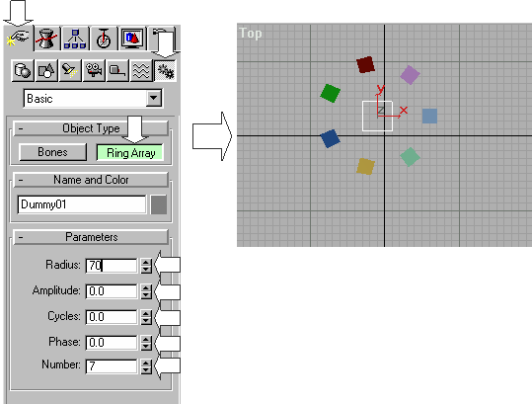Open the Motion panel tab
Viewport: 532px width, 404px height.
(x=104, y=39)
